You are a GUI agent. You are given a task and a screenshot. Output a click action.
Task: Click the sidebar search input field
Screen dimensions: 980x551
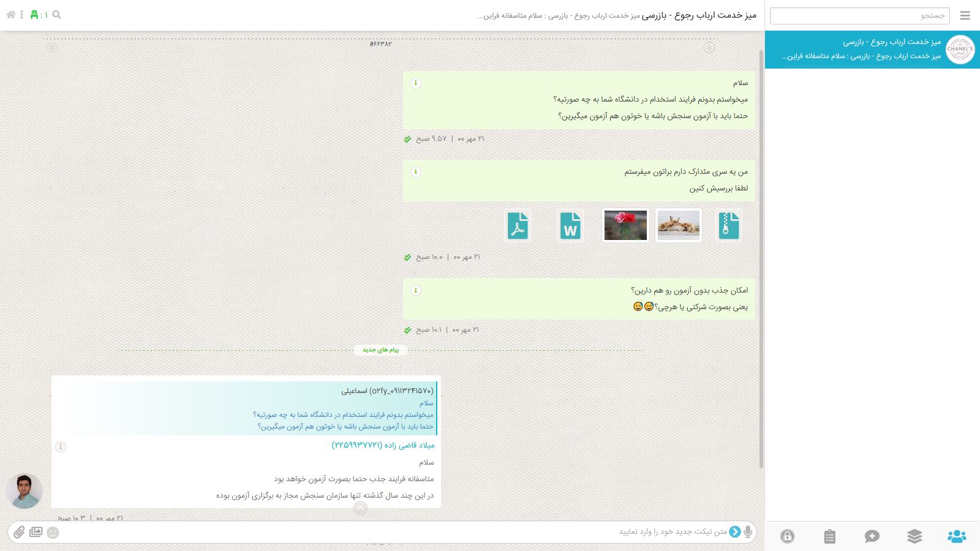pyautogui.click(x=859, y=16)
